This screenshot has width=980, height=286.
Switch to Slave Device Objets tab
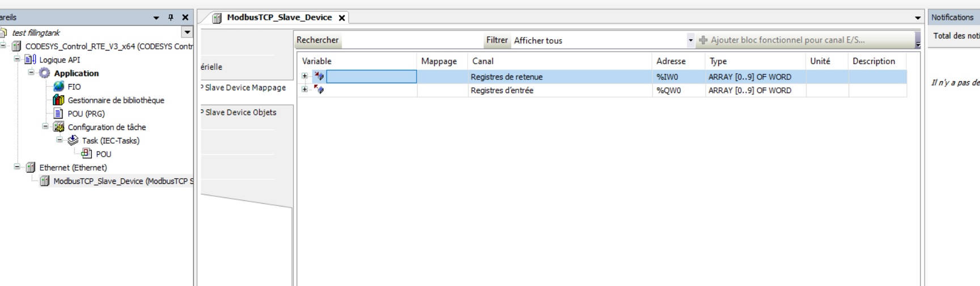[241, 112]
